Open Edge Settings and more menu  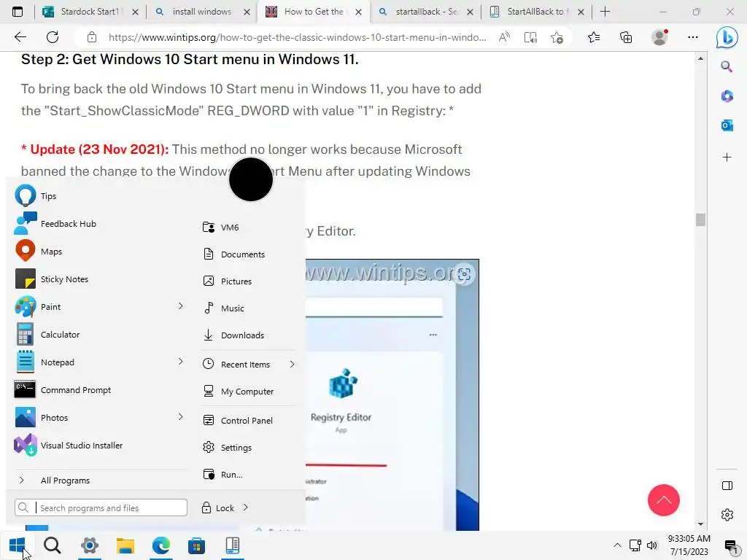pos(693,37)
